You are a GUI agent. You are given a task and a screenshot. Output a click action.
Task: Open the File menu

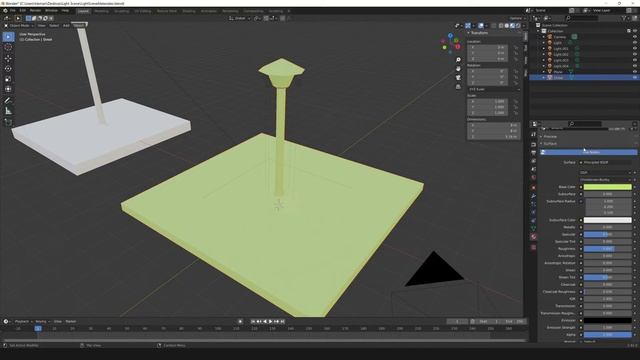coord(13,11)
